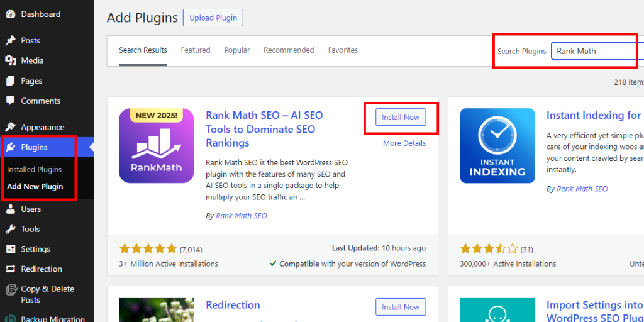This screenshot has width=644, height=322.
Task: Click the Posts pushpin icon
Action: point(11,41)
